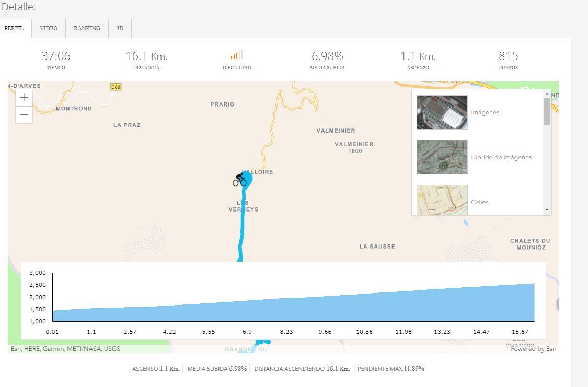588x387 pixels.
Task: Zoom out on the map
Action: 24,114
